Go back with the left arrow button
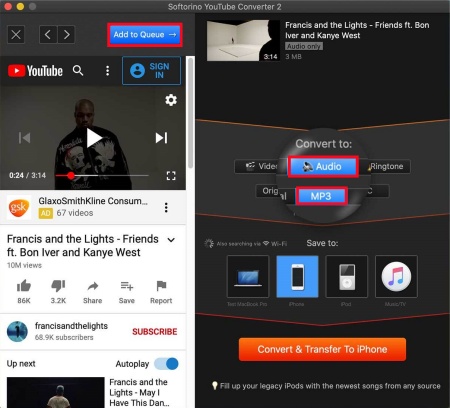Image resolution: width=450 pixels, height=408 pixels. tap(48, 34)
